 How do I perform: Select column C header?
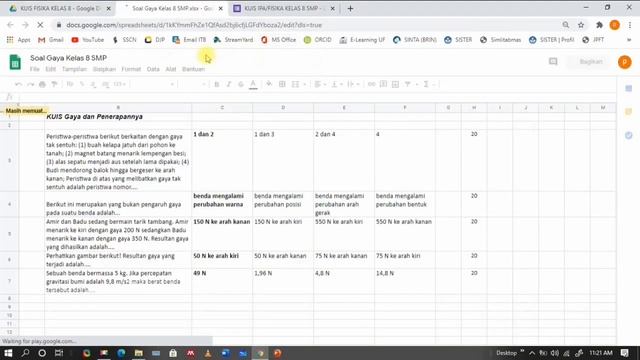click(222, 108)
